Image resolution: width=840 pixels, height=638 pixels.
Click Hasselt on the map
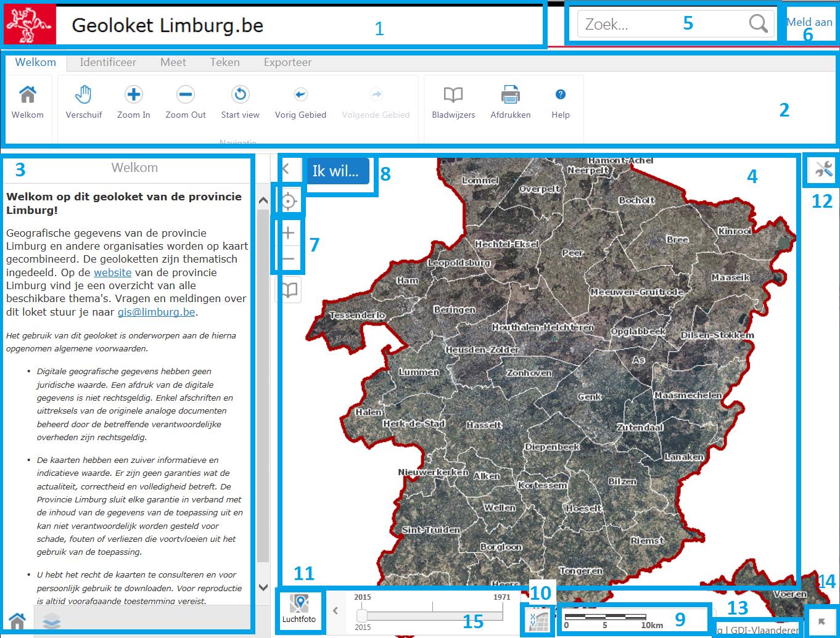pyautogui.click(x=484, y=425)
